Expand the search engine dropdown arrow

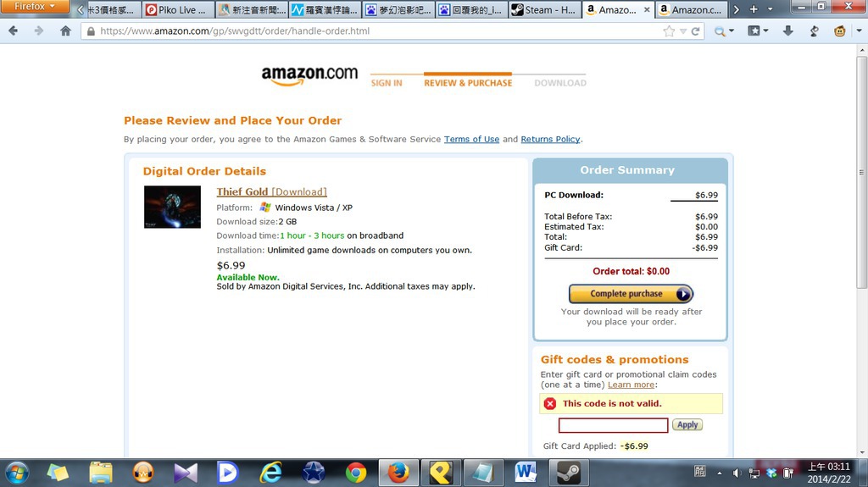(732, 31)
